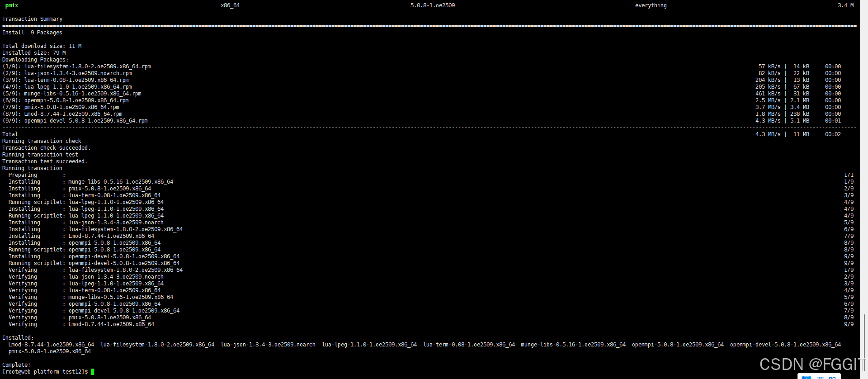
Task: Click Installing line for pmix-5.0.8-1.oe2509.x86_64
Action: point(80,189)
